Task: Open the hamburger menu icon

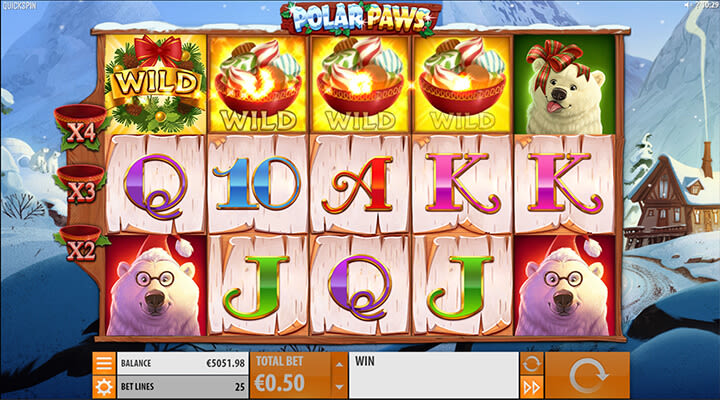Action: coord(104,363)
